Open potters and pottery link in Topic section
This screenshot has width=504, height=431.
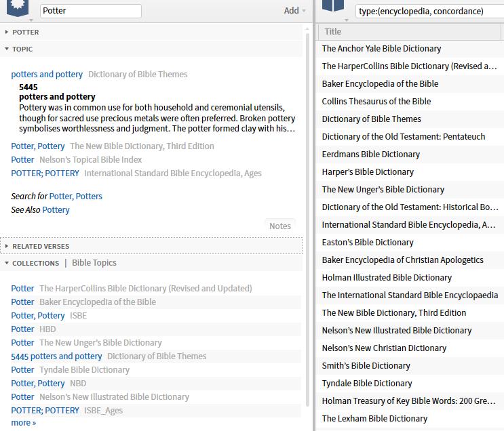(47, 74)
